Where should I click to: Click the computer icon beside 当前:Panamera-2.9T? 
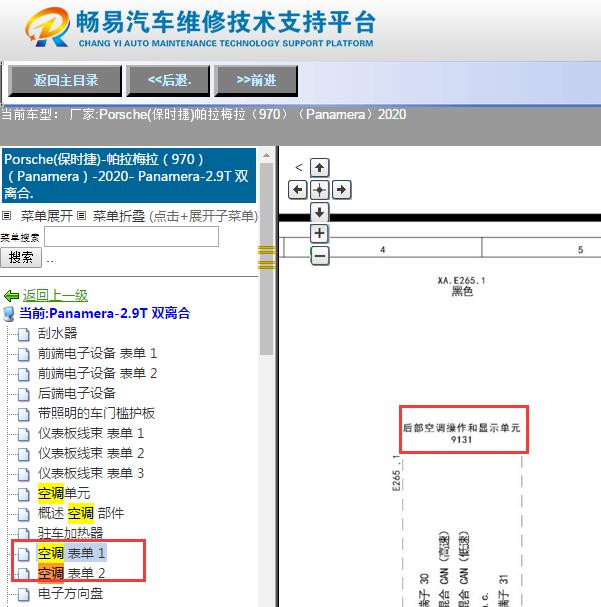[x=9, y=314]
